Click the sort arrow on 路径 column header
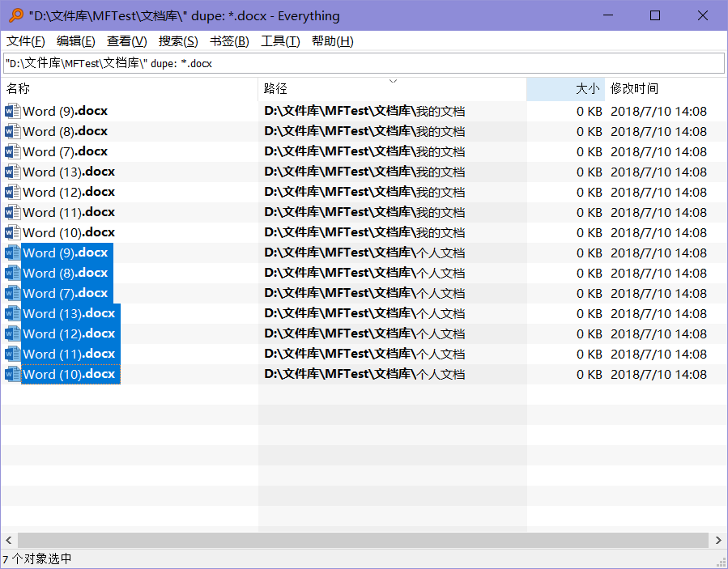 pyautogui.click(x=393, y=81)
